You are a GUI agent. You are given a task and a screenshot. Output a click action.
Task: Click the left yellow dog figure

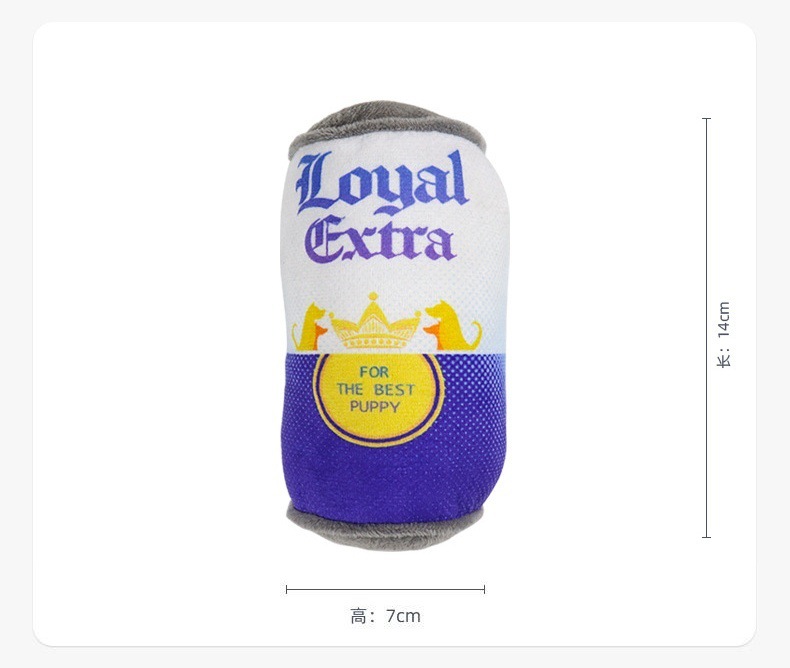(309, 327)
